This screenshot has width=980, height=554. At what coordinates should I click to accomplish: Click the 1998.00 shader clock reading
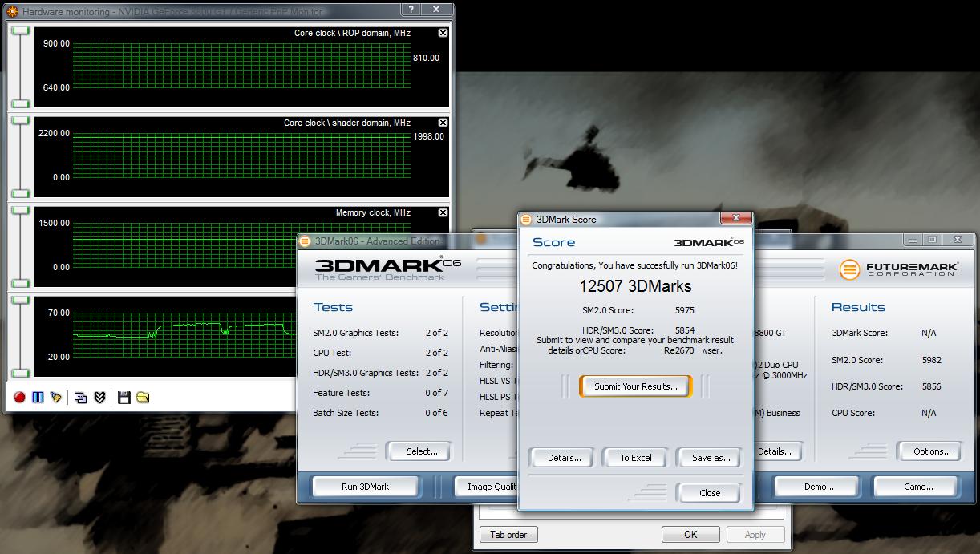428,136
